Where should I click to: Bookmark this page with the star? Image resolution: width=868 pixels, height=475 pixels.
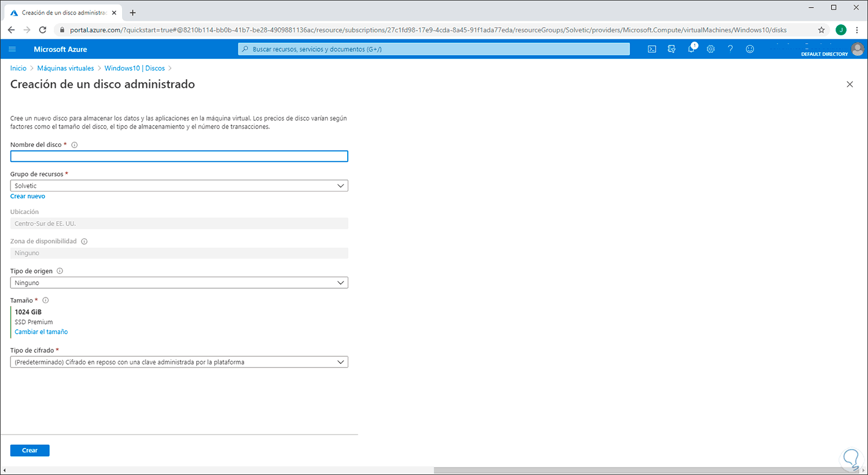(821, 30)
